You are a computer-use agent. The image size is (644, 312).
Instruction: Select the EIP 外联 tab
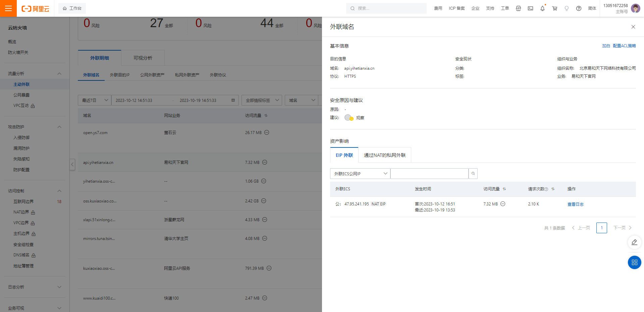tap(344, 155)
